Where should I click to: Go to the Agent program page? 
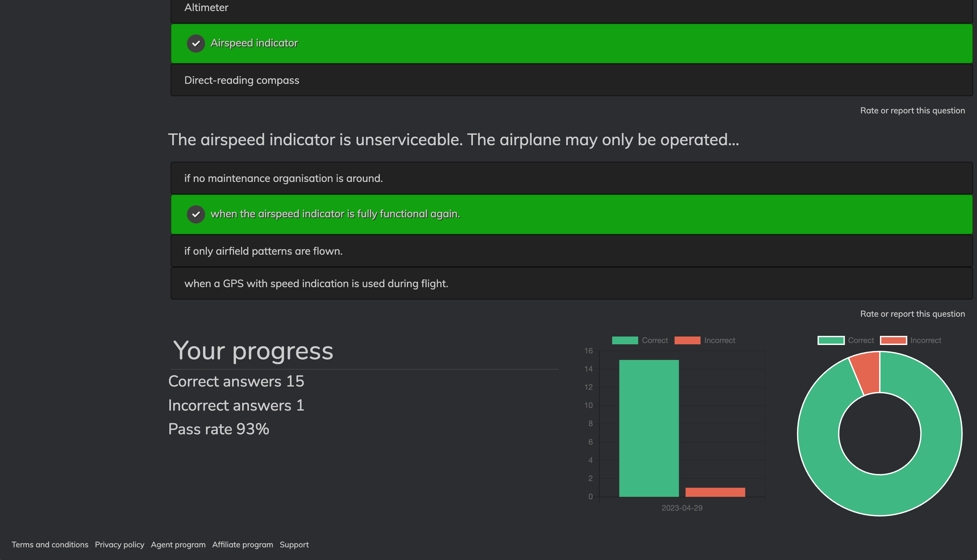[x=178, y=545]
